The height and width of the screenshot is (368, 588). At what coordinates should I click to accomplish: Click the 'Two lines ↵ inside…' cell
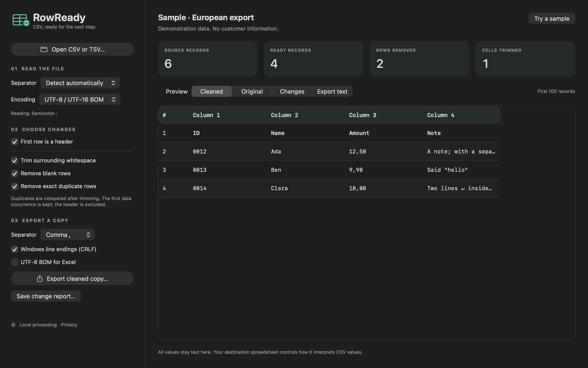click(x=459, y=188)
